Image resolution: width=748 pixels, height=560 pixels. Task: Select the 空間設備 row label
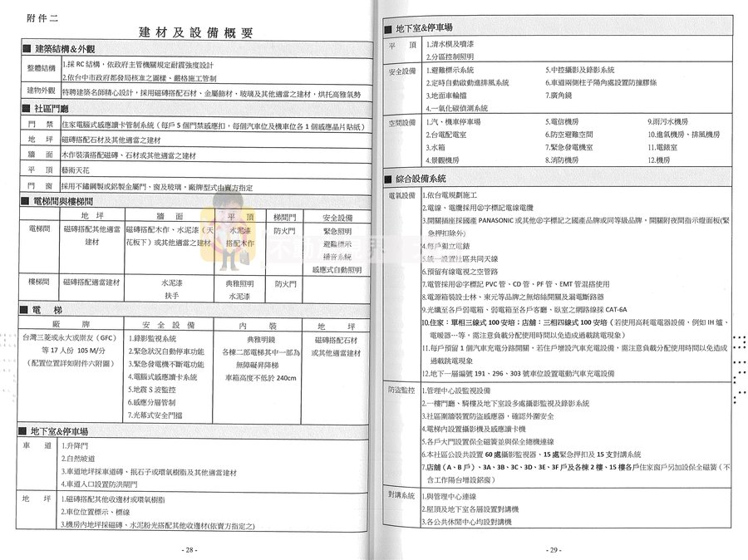click(401, 122)
